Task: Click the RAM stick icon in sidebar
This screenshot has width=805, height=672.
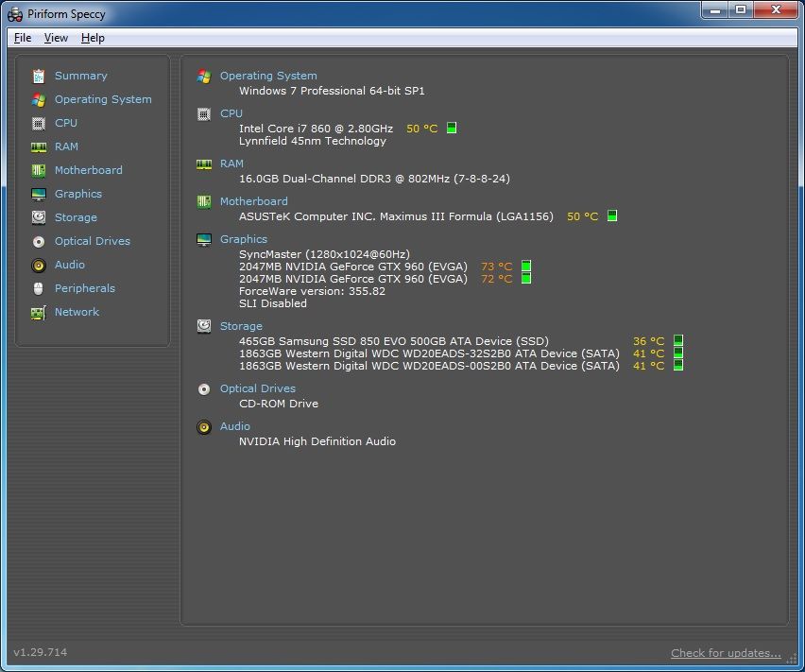Action: (x=39, y=147)
